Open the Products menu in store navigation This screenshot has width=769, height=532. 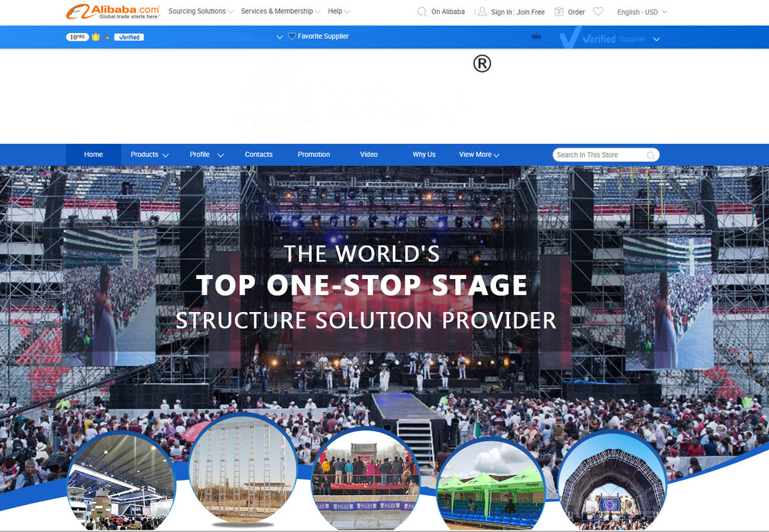point(149,155)
